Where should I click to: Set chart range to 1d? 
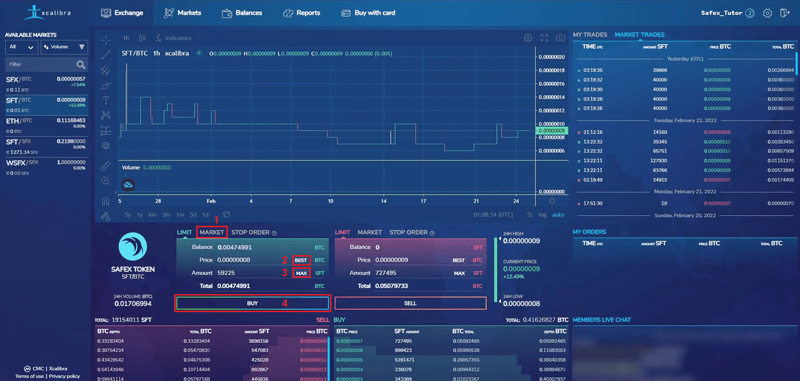[x=206, y=215]
